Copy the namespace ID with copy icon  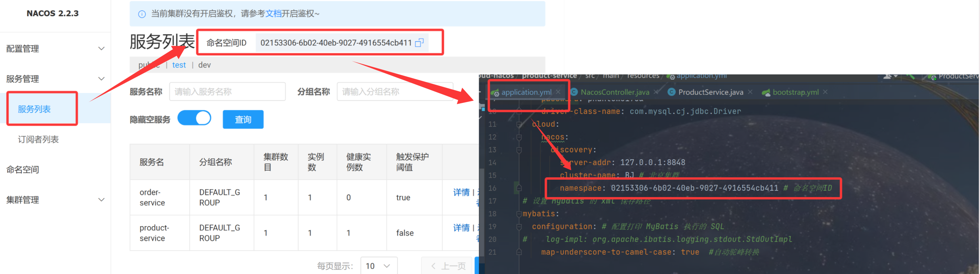coord(419,42)
